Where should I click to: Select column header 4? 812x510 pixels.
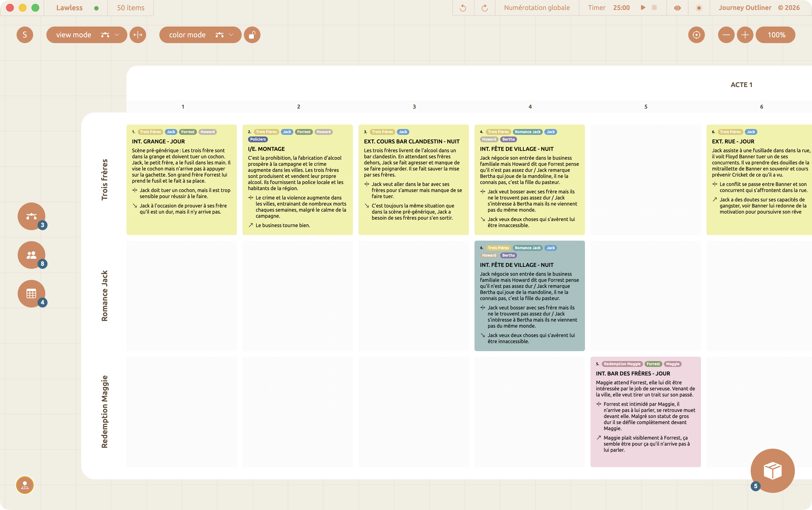tap(530, 107)
